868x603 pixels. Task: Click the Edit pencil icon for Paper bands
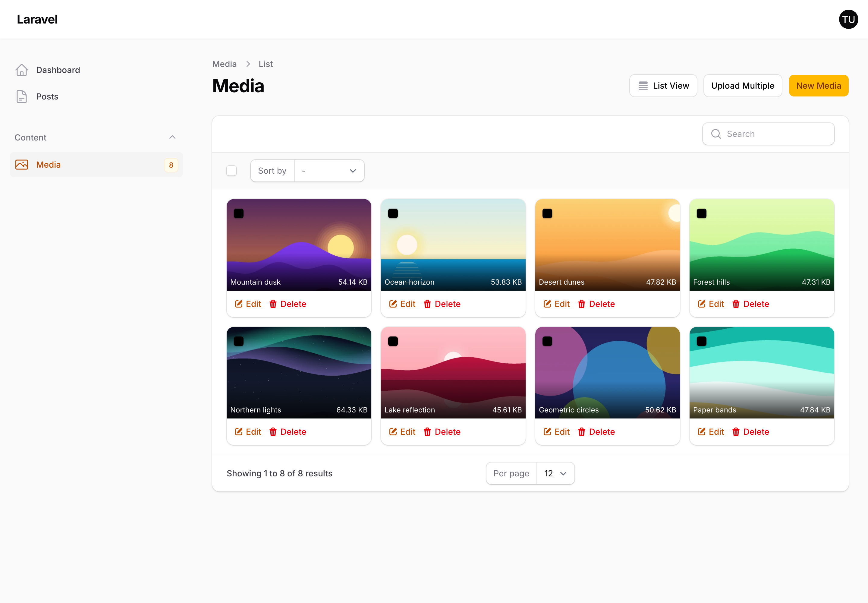click(701, 432)
